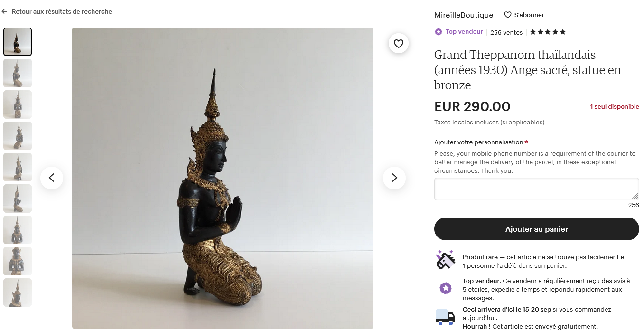Select the second statue thumbnail in the list
The width and height of the screenshot is (644, 331).
coord(18,73)
